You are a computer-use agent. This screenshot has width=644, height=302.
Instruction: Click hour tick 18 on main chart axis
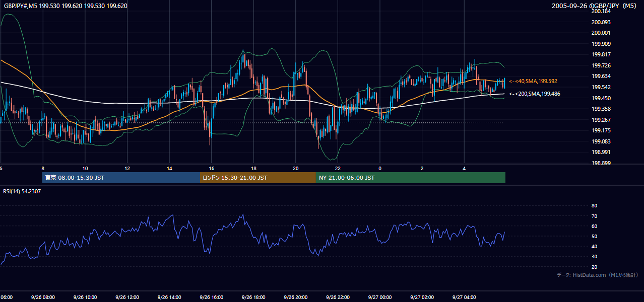(254, 169)
